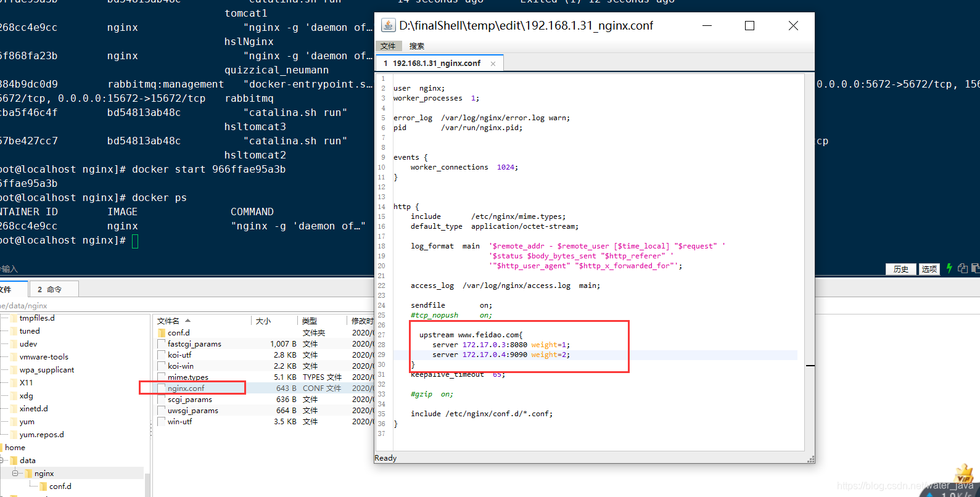Open the 文件 menu in the editor
The image size is (980, 497).
pos(388,46)
